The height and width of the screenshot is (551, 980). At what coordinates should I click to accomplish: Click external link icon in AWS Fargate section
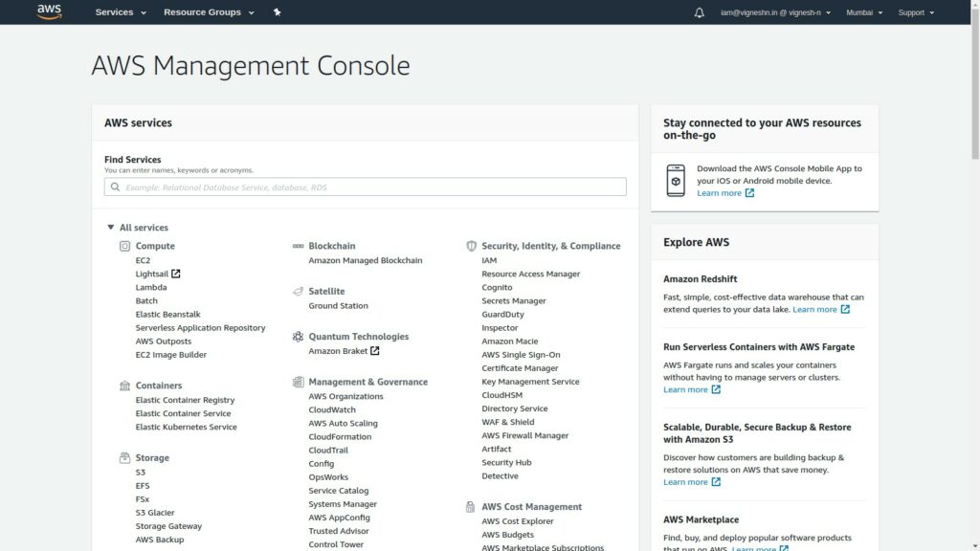[716, 389]
